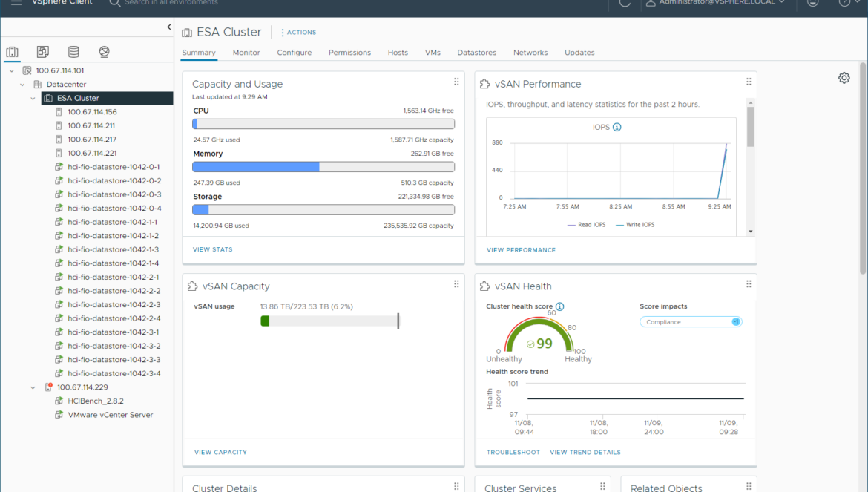Click the vSAN Capacity card drag handle
Viewport: 868px width, 492px height.
(x=456, y=284)
